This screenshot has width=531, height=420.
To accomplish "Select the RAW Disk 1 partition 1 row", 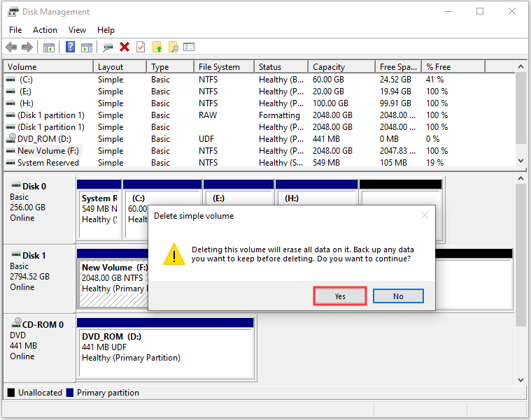I will click(x=260, y=115).
